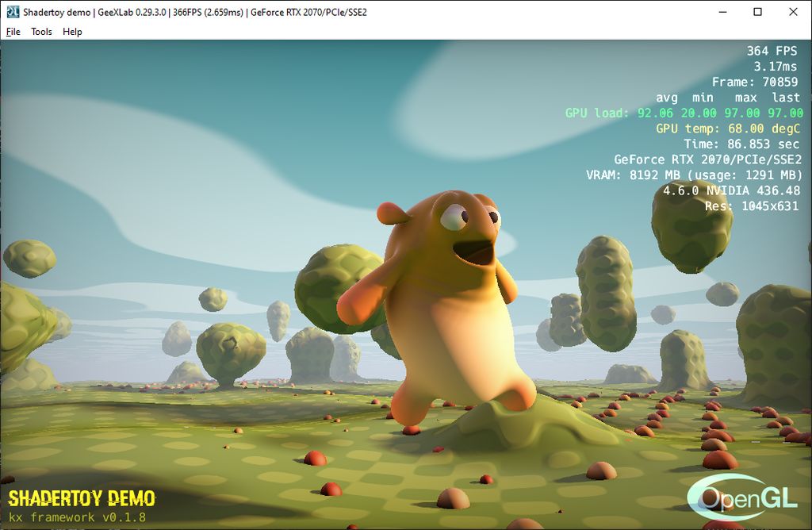Click the GeeXLab app icon in title bar
The image size is (812, 530).
tap(13, 12)
